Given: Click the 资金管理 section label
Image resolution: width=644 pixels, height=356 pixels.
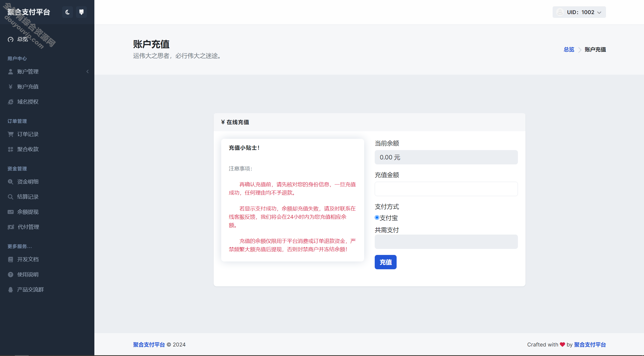Looking at the screenshot, I should click(17, 169).
